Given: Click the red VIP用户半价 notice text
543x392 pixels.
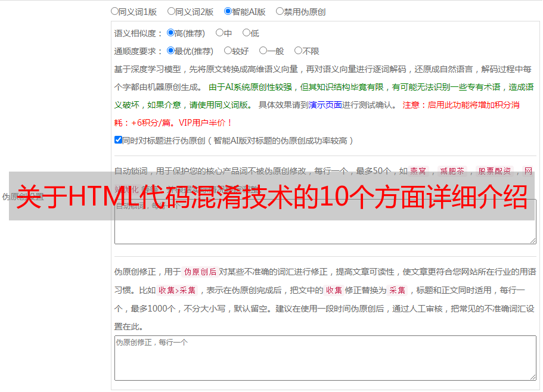Looking at the screenshot, I should (205, 123).
